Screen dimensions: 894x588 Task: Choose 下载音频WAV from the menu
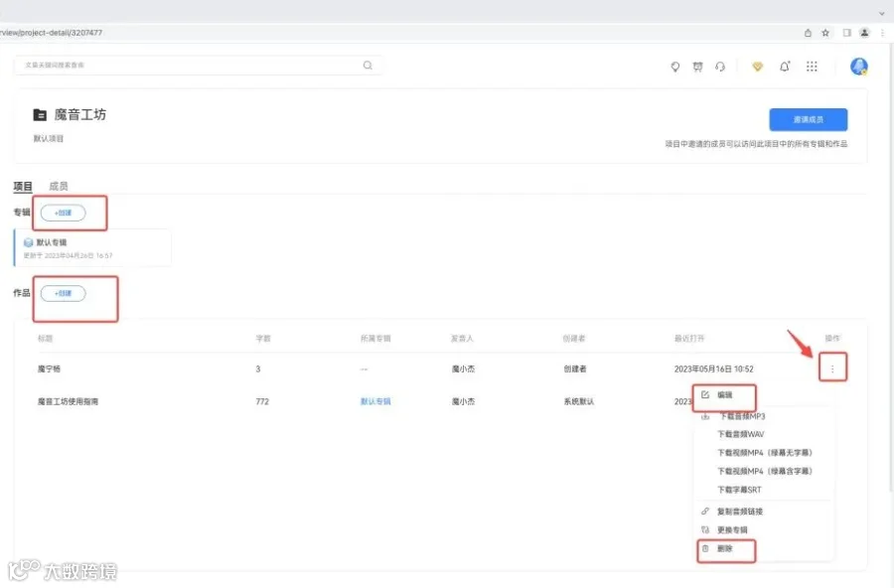(741, 434)
